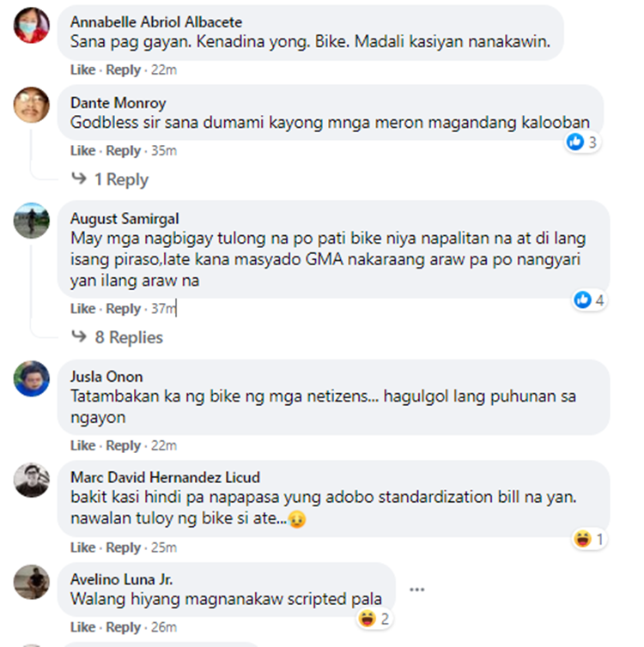View like reactions on August Samirgal's comment
Screen dimensions: 644x647
coord(590,300)
